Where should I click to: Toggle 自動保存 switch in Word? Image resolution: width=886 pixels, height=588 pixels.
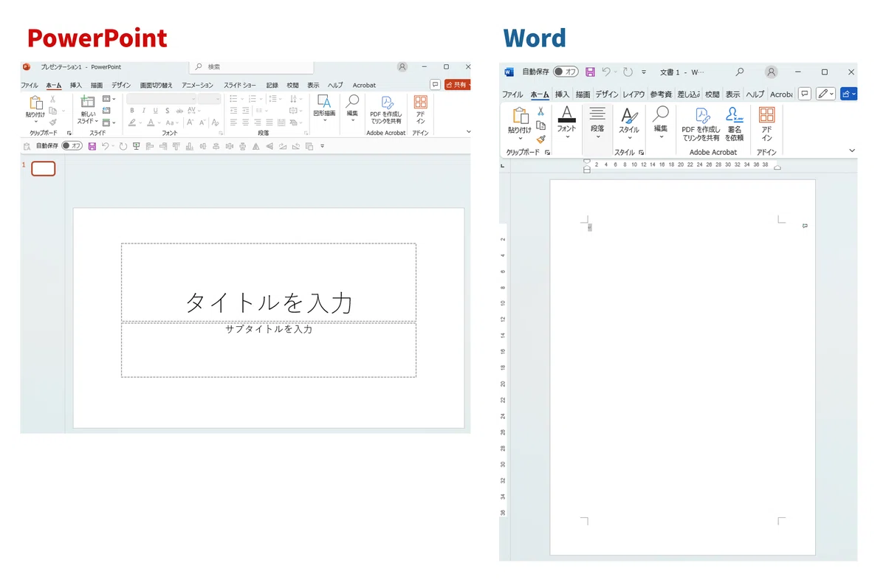pos(566,72)
